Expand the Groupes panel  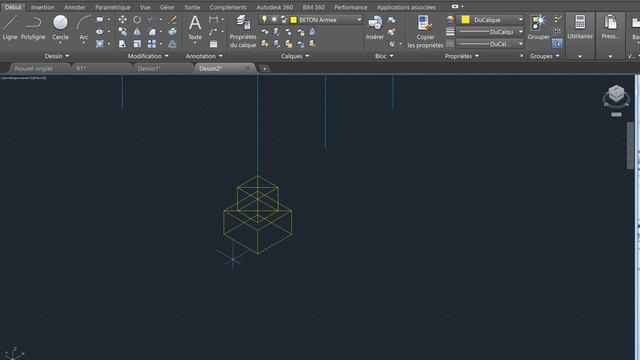click(544, 56)
